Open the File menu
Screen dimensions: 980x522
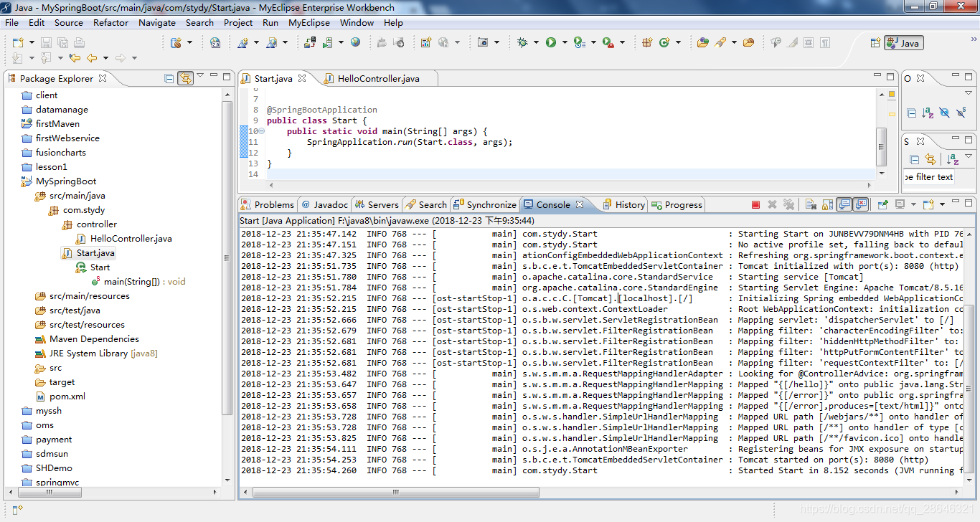tap(11, 22)
